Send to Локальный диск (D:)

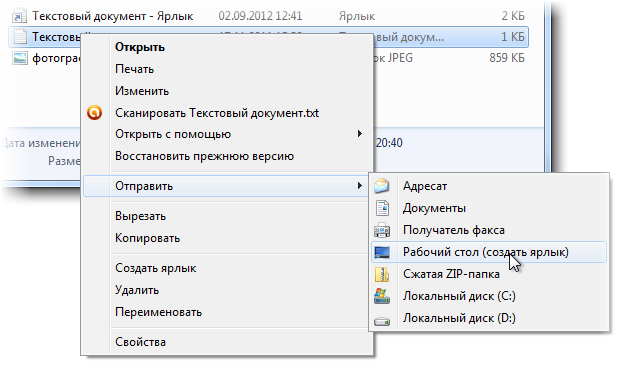489,318
